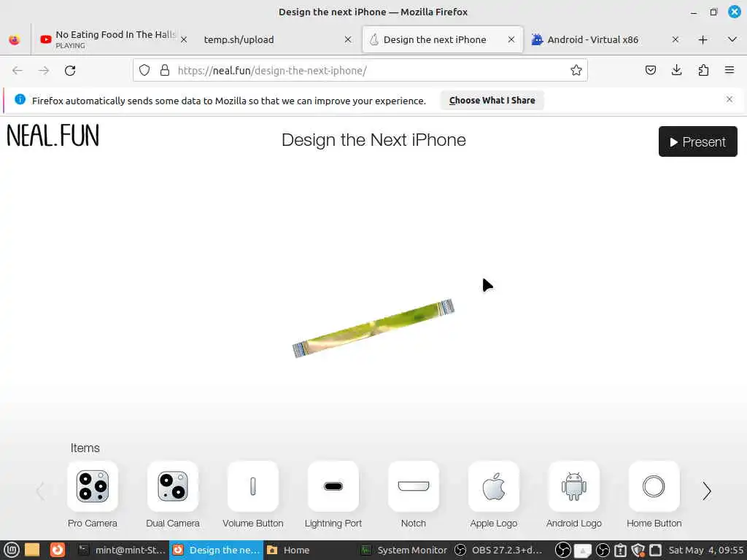Add the Apple Logo item
The image size is (747, 560).
(x=494, y=486)
